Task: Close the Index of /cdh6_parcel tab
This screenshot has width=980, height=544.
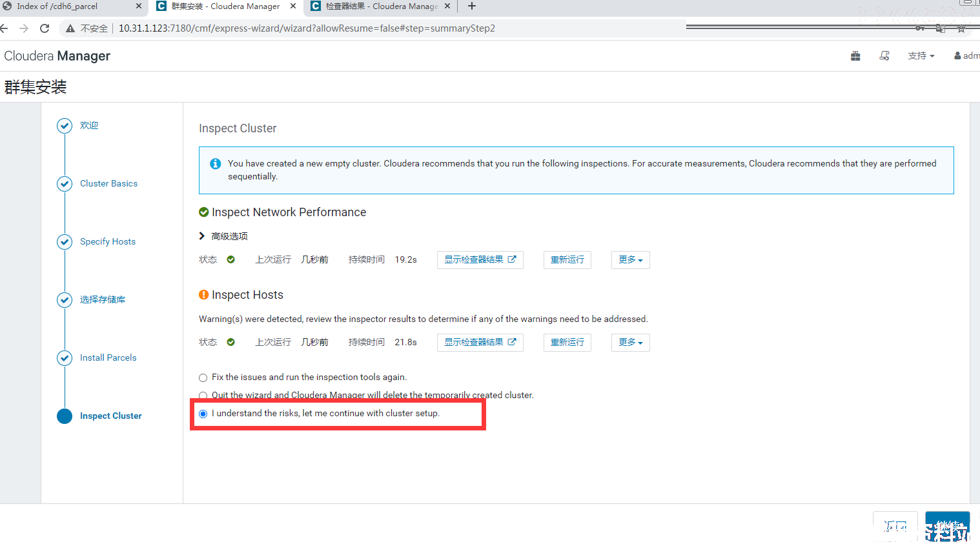Action: click(138, 6)
